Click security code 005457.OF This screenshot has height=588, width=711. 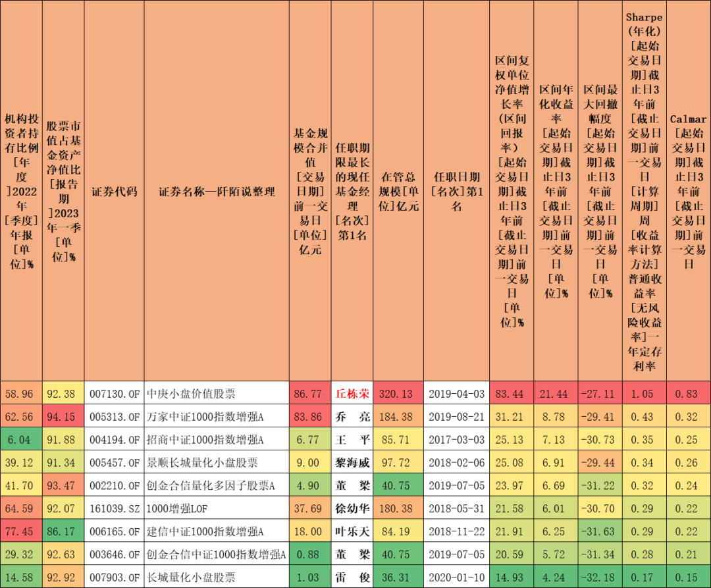pos(115,463)
